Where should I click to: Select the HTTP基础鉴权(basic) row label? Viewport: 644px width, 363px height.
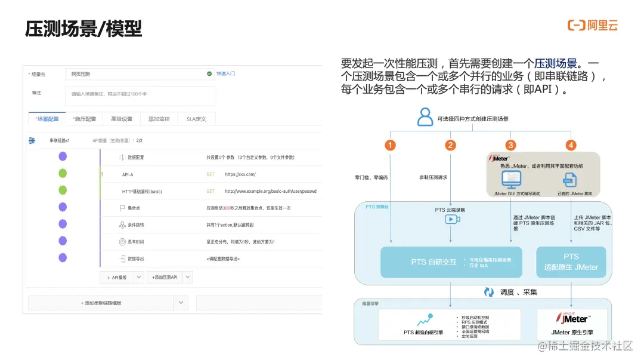tap(142, 192)
